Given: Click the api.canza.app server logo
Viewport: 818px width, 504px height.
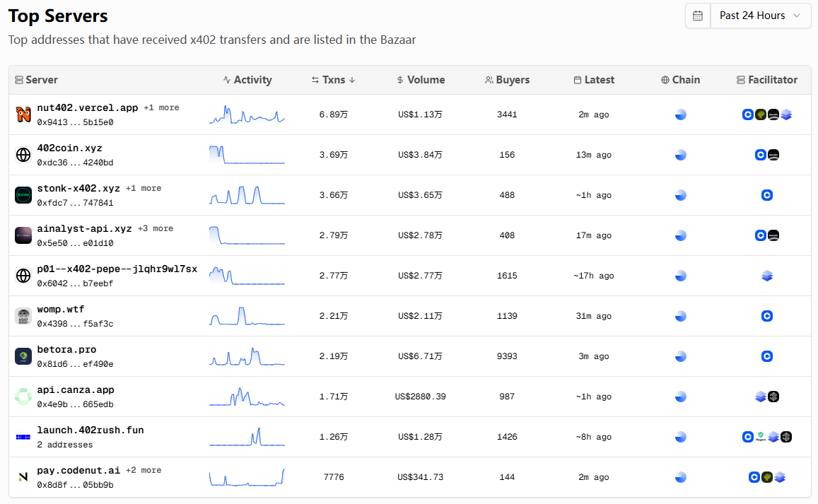Looking at the screenshot, I should point(23,397).
